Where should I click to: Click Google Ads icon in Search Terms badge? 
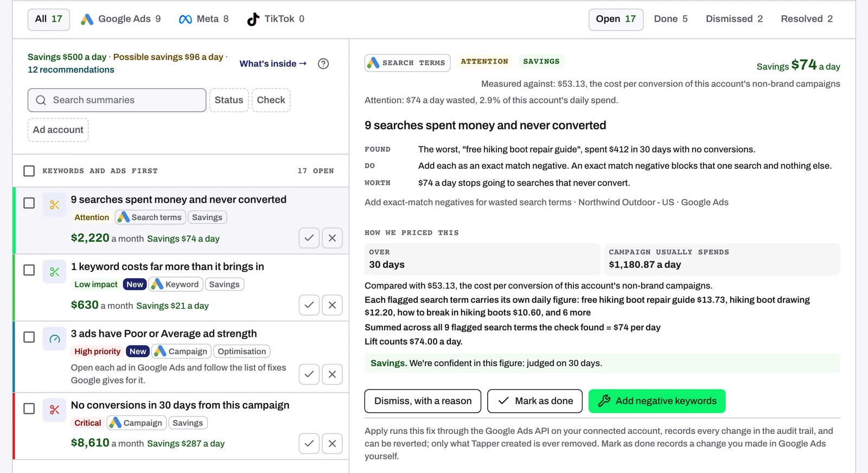(373, 63)
